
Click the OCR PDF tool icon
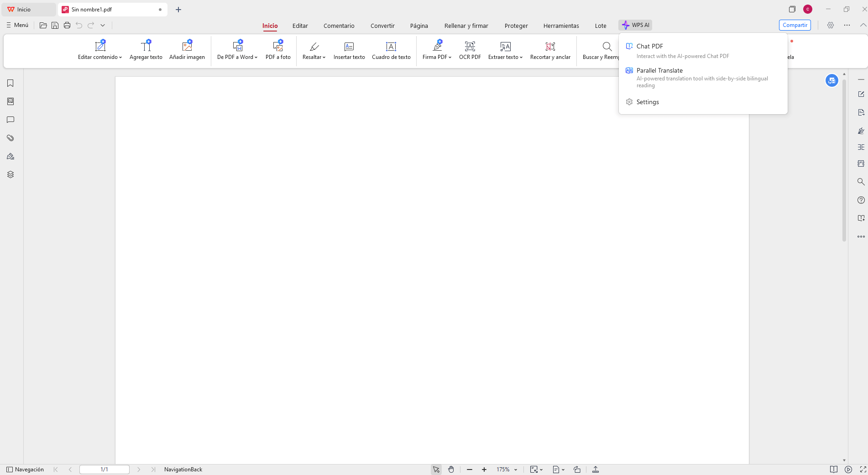coord(470,47)
